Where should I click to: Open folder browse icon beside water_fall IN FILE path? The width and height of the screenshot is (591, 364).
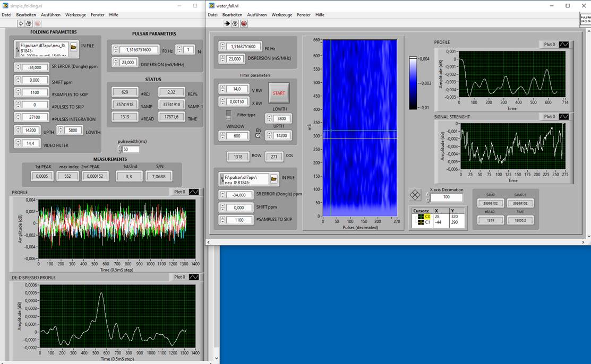point(274,179)
